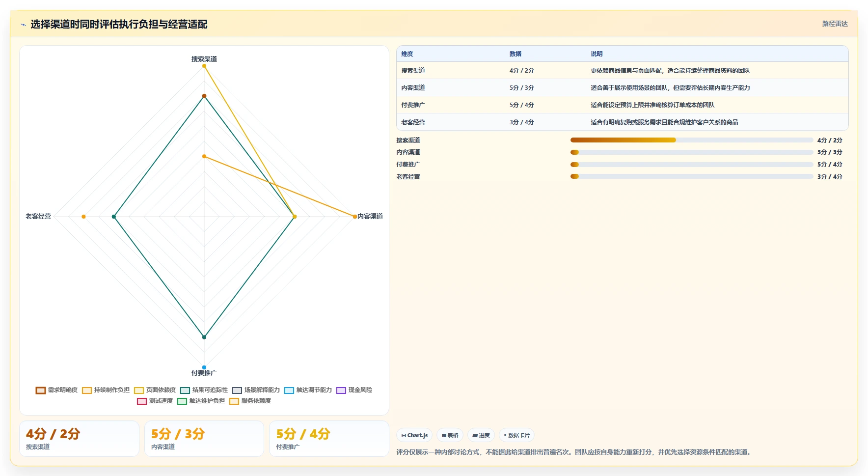Click the 3分 / 4分 value beside progress bar
This screenshot has height=476, width=868.
(x=830, y=177)
